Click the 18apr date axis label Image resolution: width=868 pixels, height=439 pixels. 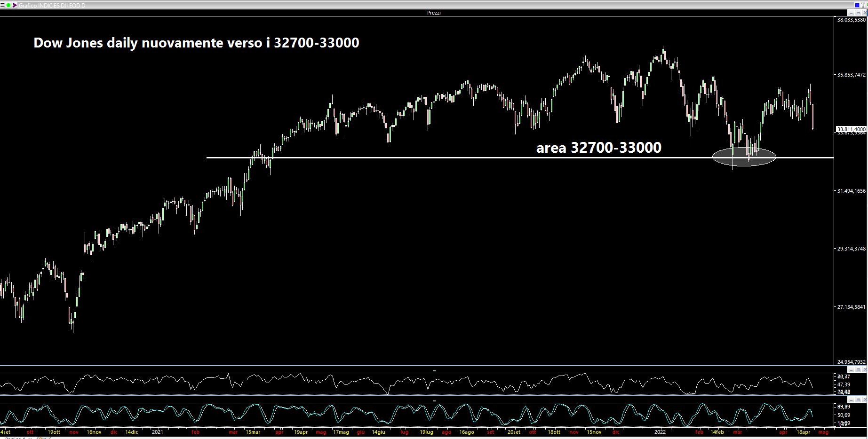click(x=804, y=432)
